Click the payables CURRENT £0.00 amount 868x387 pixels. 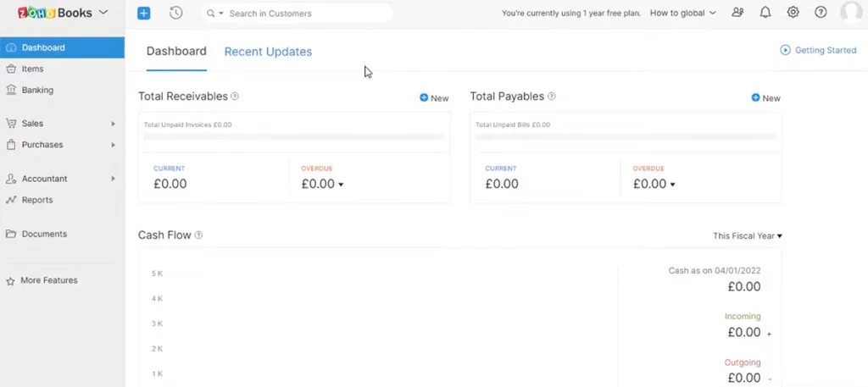(502, 184)
